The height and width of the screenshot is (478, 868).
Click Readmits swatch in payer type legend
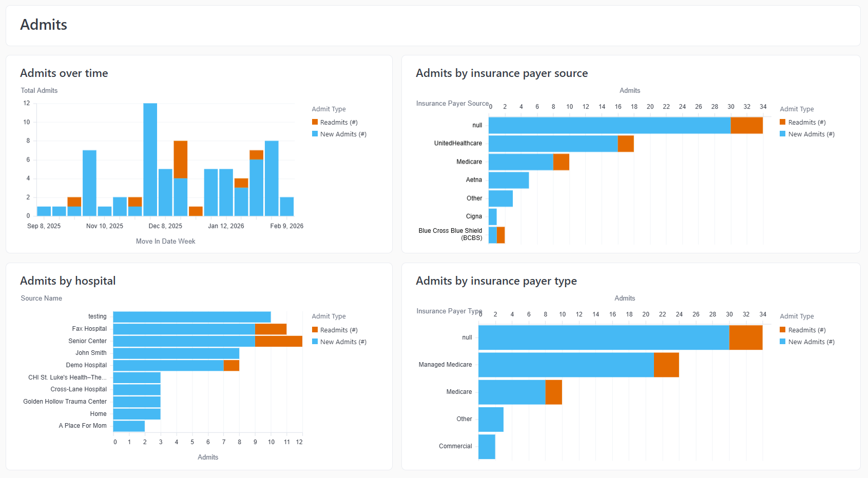click(x=783, y=330)
